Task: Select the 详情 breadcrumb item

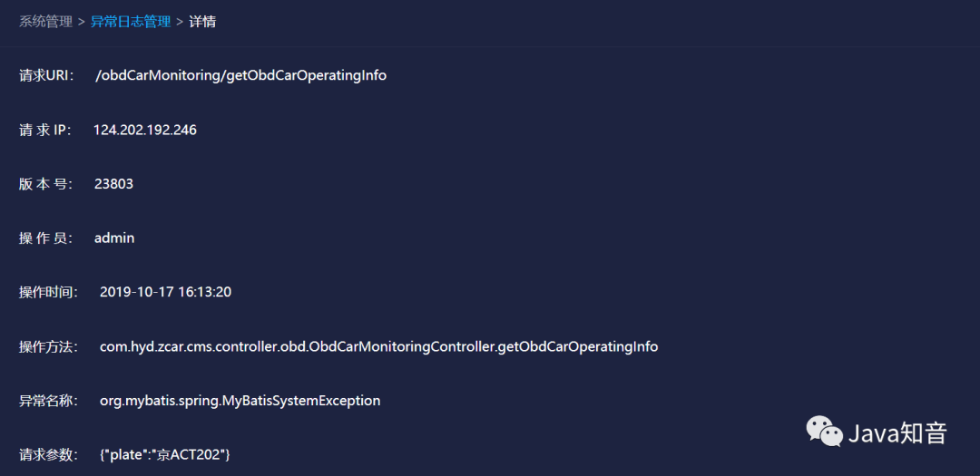Action: (202, 21)
